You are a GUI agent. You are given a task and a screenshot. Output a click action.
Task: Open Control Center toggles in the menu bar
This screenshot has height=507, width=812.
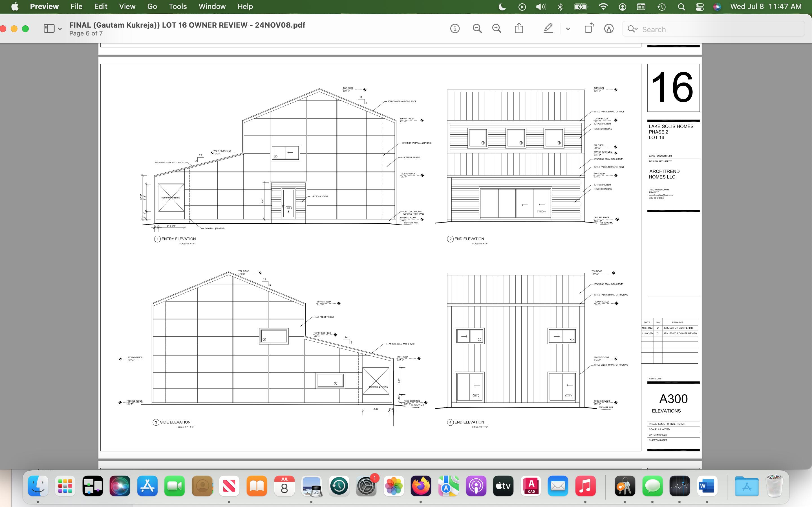pos(700,7)
